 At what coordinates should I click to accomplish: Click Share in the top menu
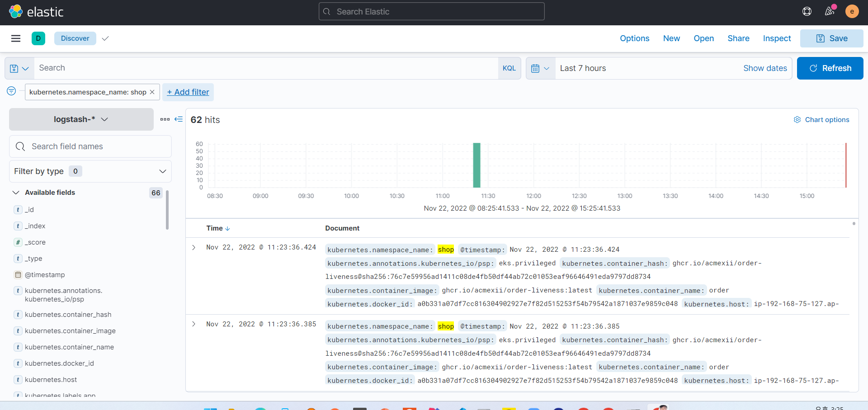(739, 38)
